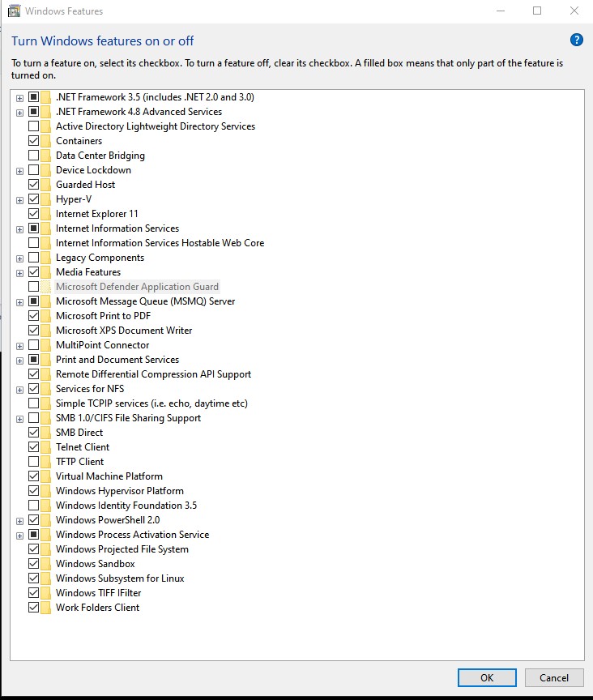The width and height of the screenshot is (593, 700).
Task: Expand the Internet Information Services node
Action: click(x=19, y=228)
